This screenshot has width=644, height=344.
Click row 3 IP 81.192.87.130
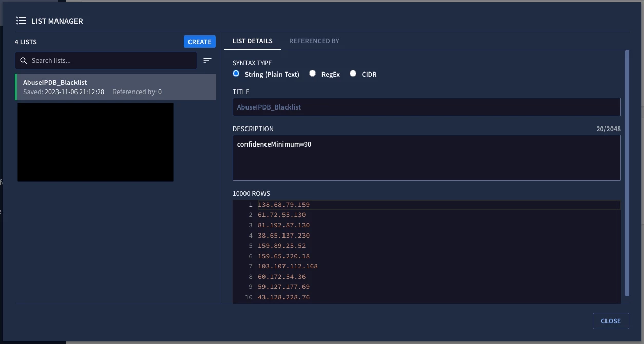coord(284,225)
